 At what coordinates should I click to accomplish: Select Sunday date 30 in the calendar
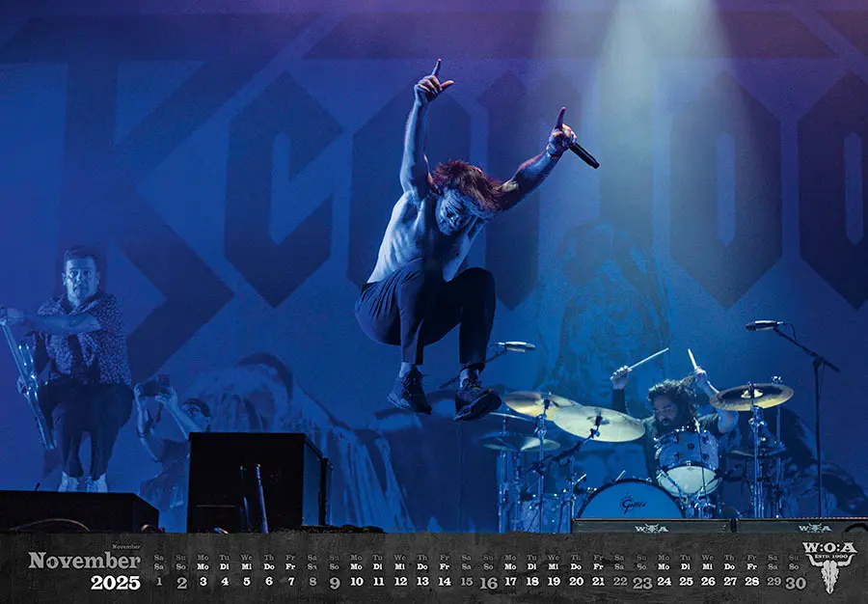point(796,583)
